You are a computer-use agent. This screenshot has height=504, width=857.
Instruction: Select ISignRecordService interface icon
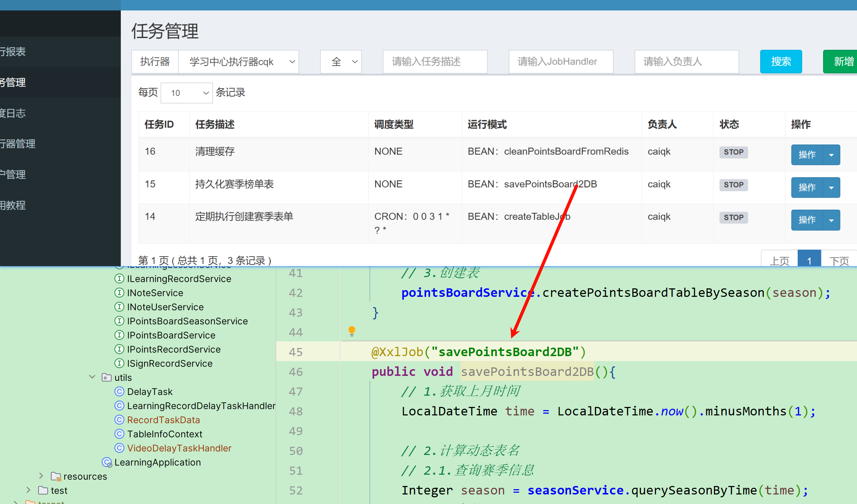tap(119, 363)
